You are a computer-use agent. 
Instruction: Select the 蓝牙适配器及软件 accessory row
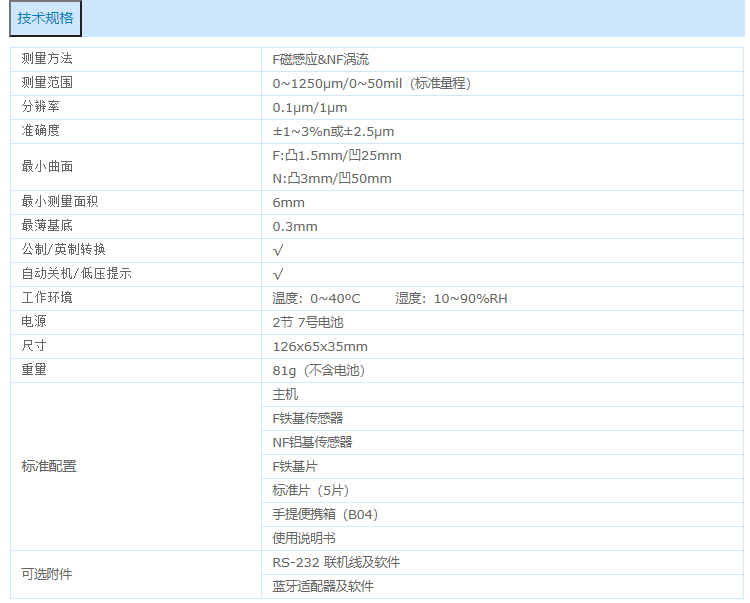322,587
